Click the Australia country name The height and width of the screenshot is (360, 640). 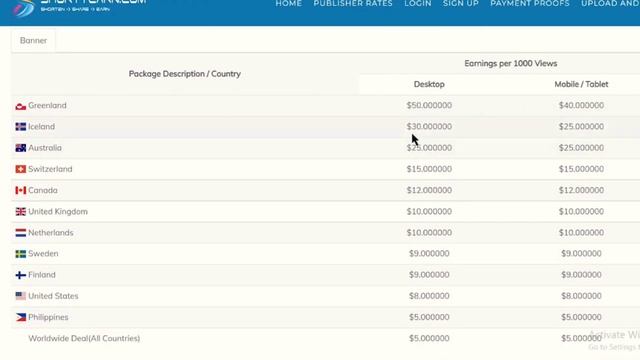click(45, 148)
